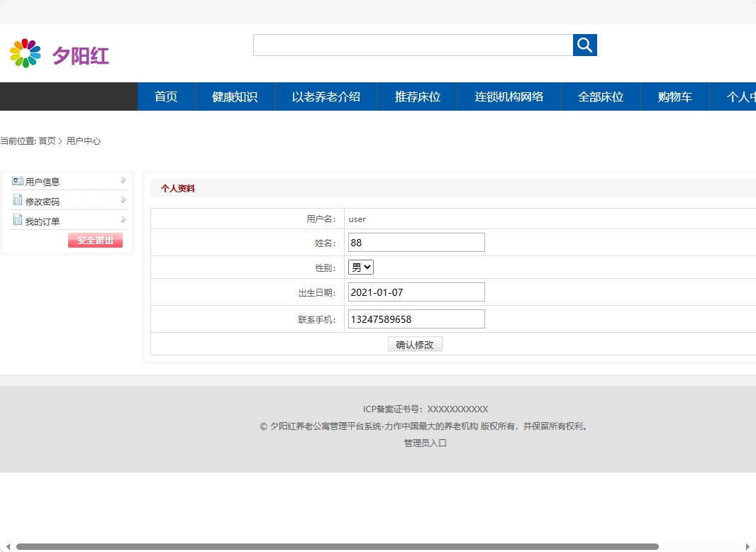Click the 安全退出 logout button
The image size is (756, 552).
(x=95, y=240)
